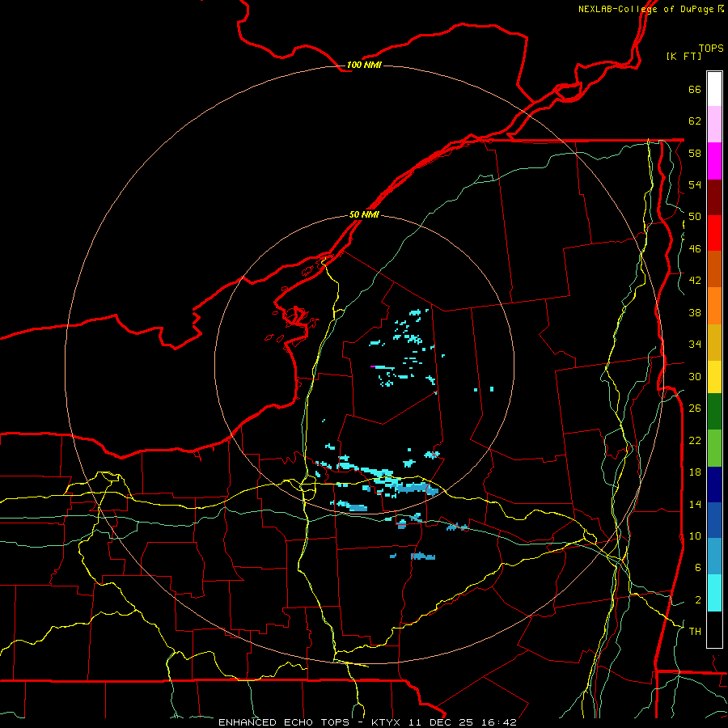728x728 pixels.
Task: Click the KTYX radar station identifier
Action: pos(385,722)
